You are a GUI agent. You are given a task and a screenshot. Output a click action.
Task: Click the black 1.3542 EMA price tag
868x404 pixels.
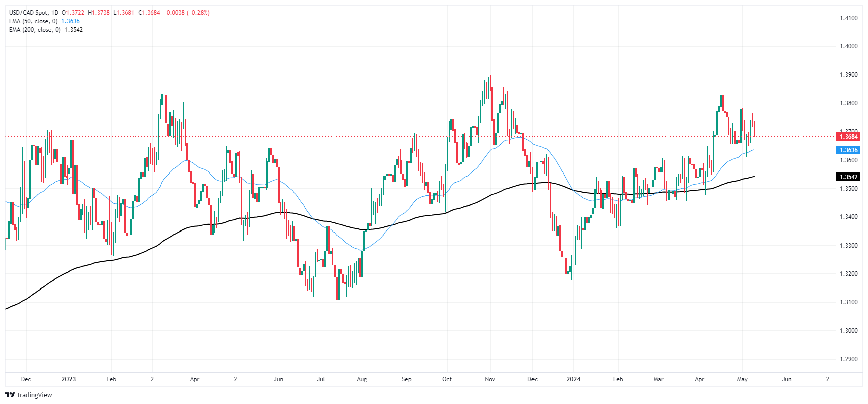point(848,177)
